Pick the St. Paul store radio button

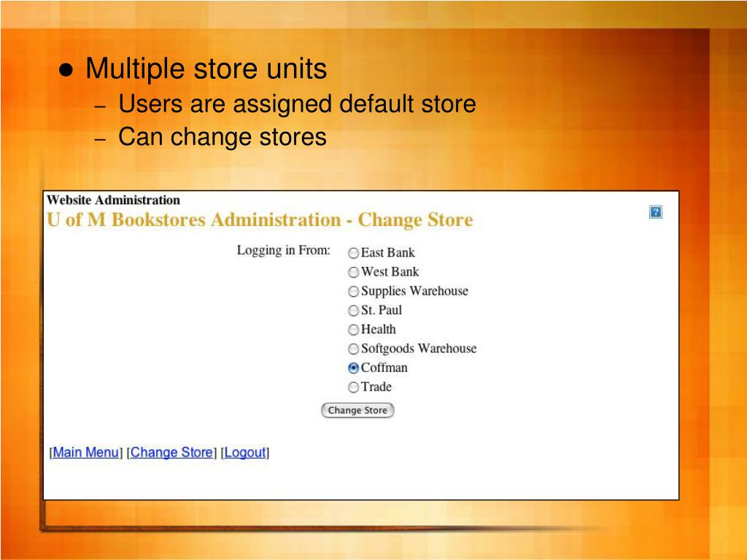353,311
